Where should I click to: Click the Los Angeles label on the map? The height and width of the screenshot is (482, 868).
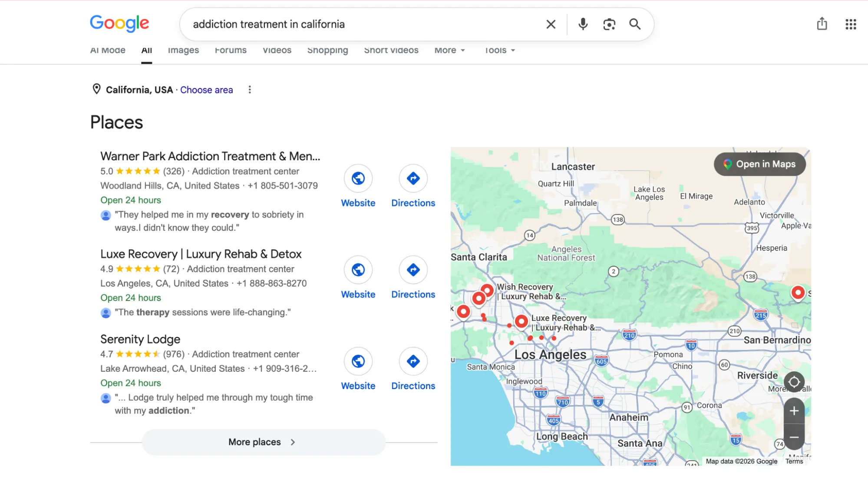tap(550, 355)
